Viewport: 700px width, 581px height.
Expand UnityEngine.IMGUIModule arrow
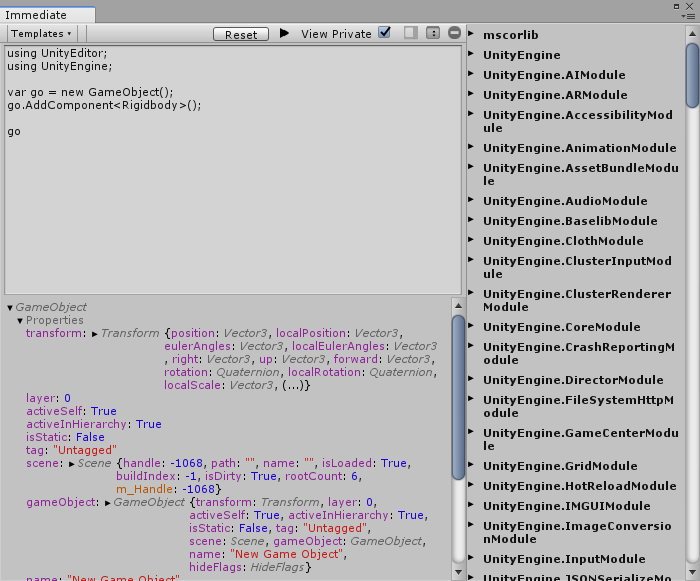click(x=471, y=505)
